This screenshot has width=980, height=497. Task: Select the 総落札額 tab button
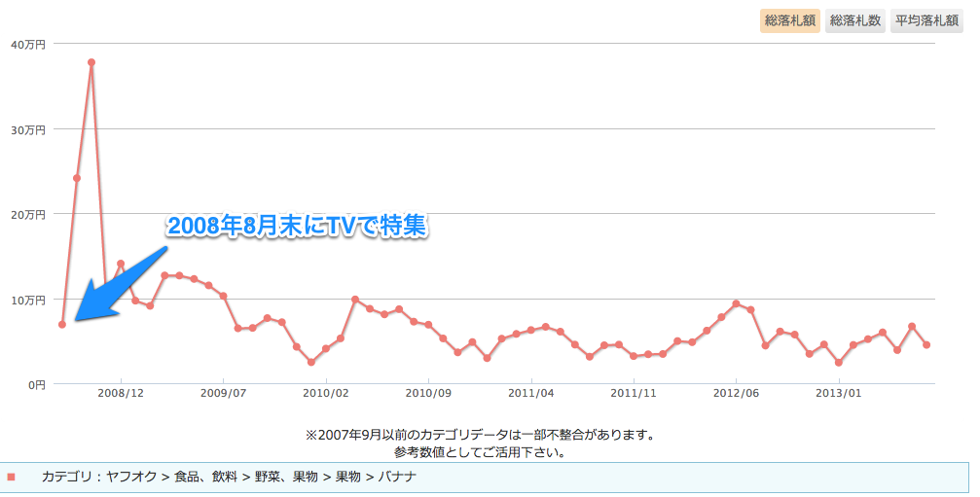click(x=789, y=20)
